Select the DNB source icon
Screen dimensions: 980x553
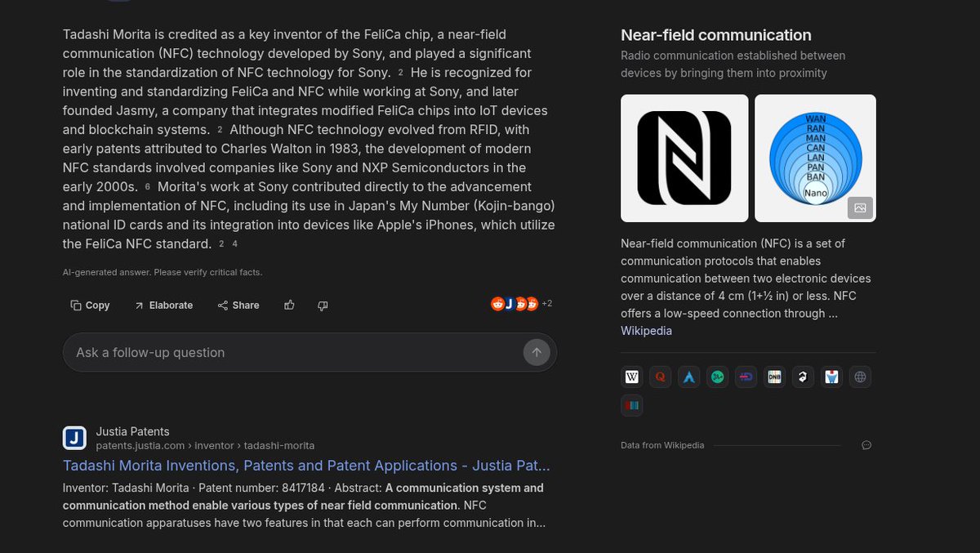774,377
